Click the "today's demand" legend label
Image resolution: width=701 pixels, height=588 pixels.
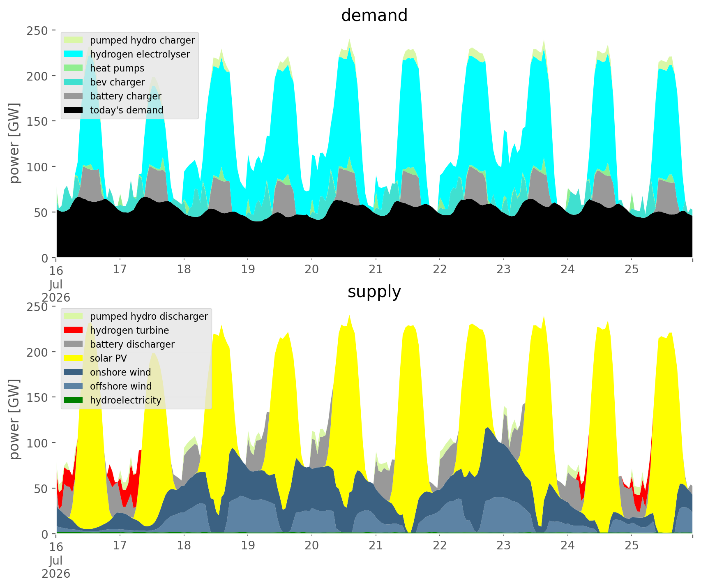tap(127, 110)
